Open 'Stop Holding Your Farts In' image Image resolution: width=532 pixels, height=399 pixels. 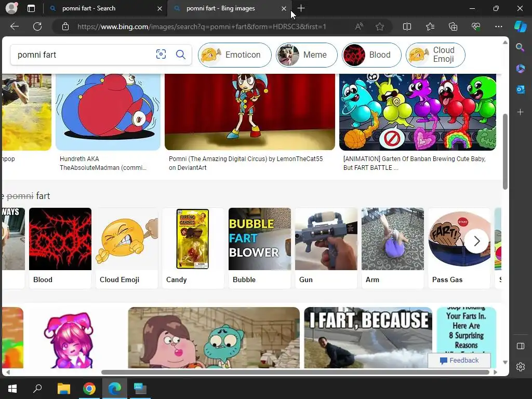[466, 331]
